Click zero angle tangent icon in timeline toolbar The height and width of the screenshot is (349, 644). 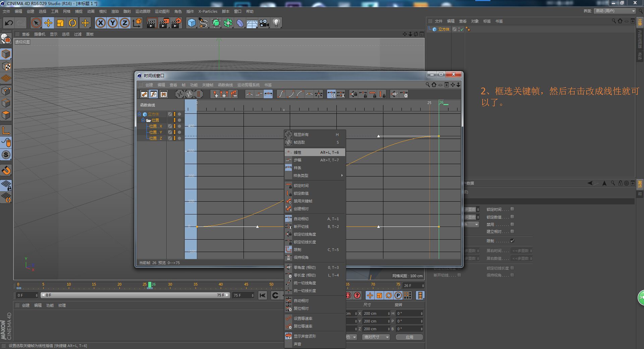tap(394, 94)
